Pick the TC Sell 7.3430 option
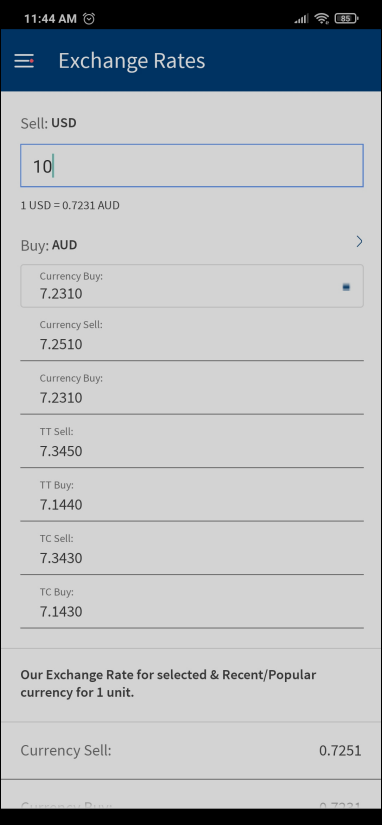The height and width of the screenshot is (825, 382). tap(192, 548)
